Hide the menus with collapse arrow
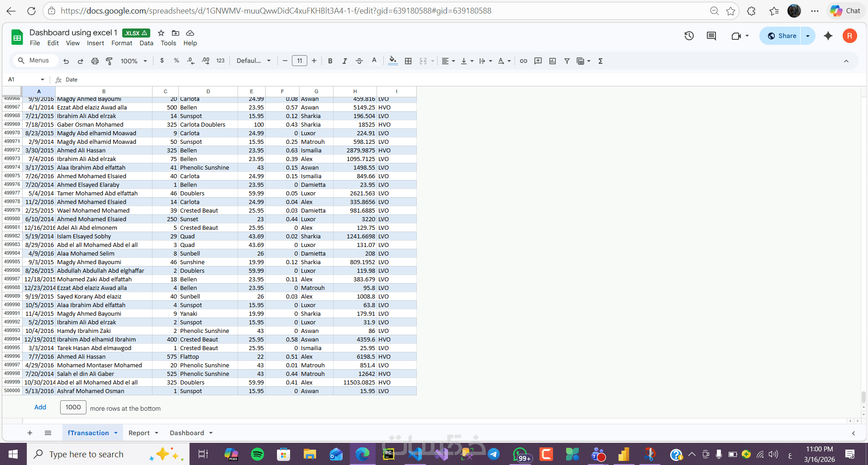 click(846, 61)
